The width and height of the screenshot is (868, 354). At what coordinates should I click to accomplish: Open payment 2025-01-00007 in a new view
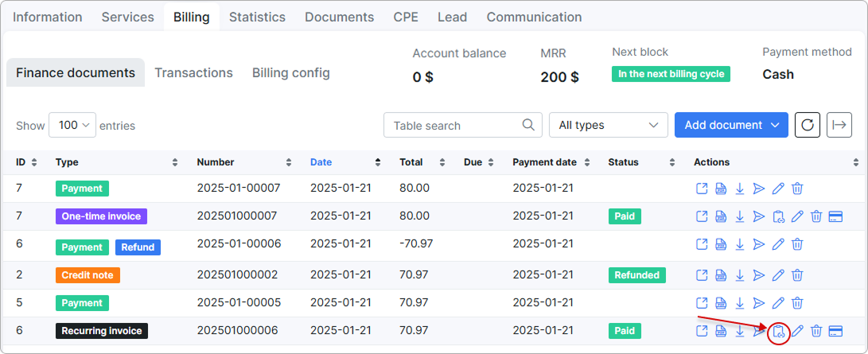[702, 189]
